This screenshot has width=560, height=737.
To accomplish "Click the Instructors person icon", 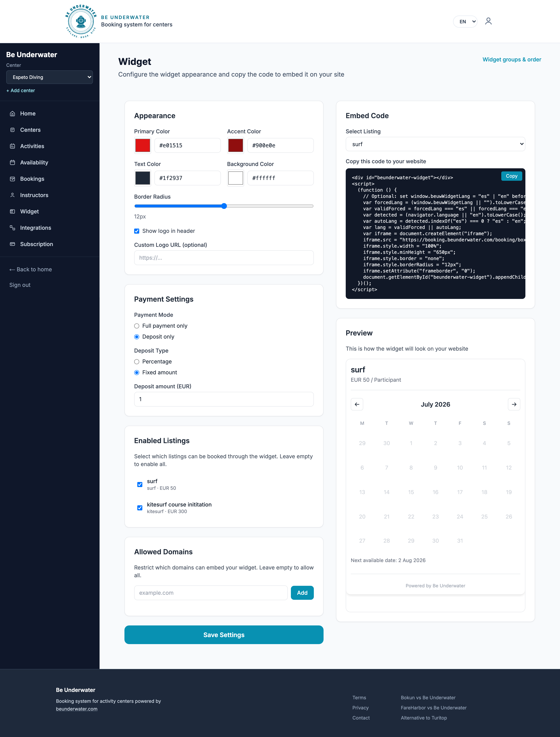I will pos(12,195).
